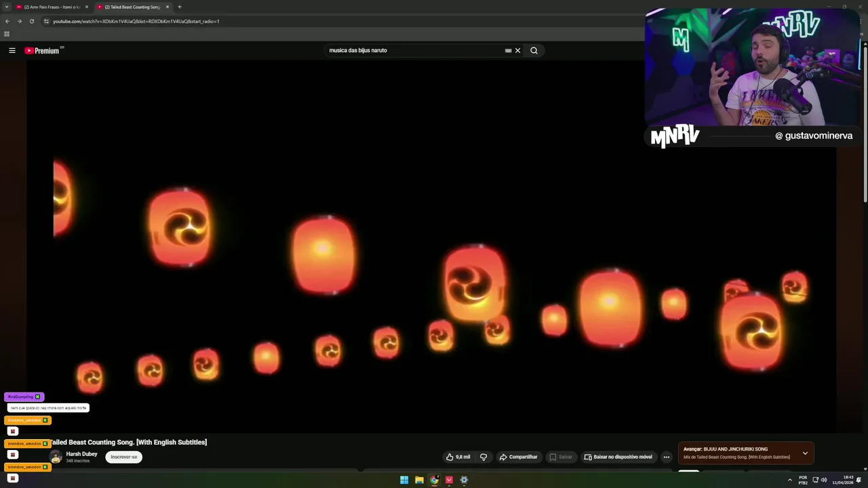
Task: Open the volume control in system tray
Action: [x=824, y=480]
